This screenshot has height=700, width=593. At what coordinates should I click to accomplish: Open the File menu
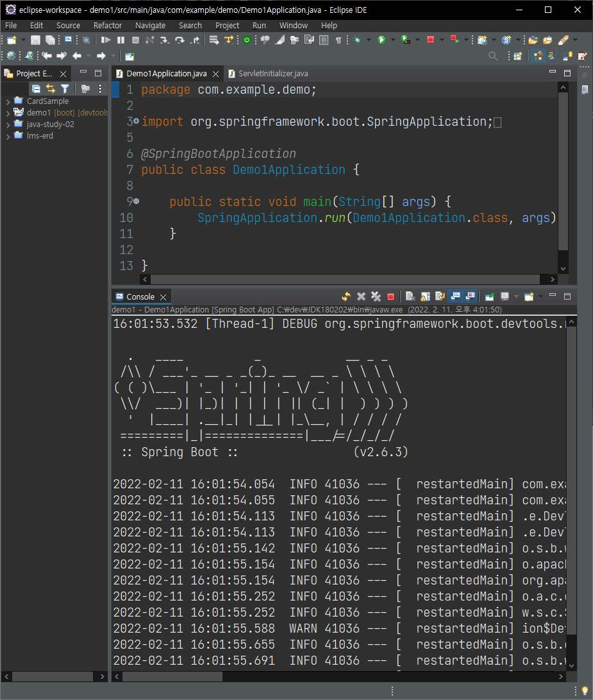coord(11,26)
